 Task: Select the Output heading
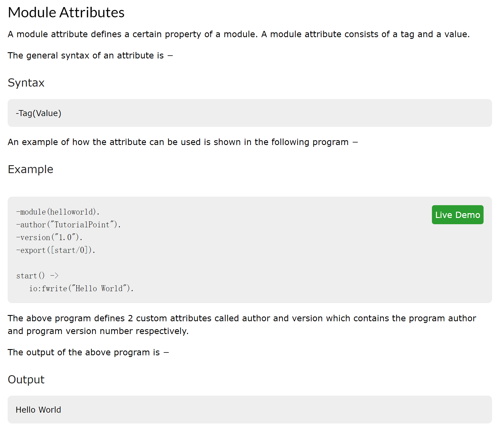point(26,379)
